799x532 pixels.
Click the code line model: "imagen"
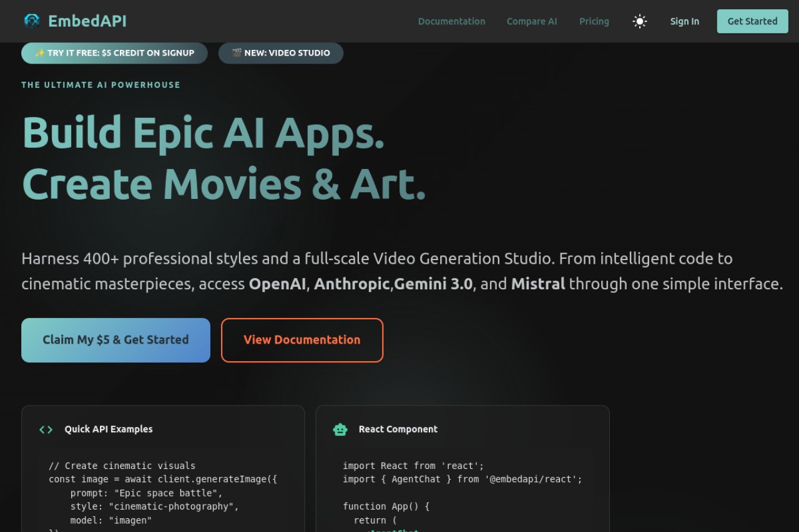click(x=111, y=520)
